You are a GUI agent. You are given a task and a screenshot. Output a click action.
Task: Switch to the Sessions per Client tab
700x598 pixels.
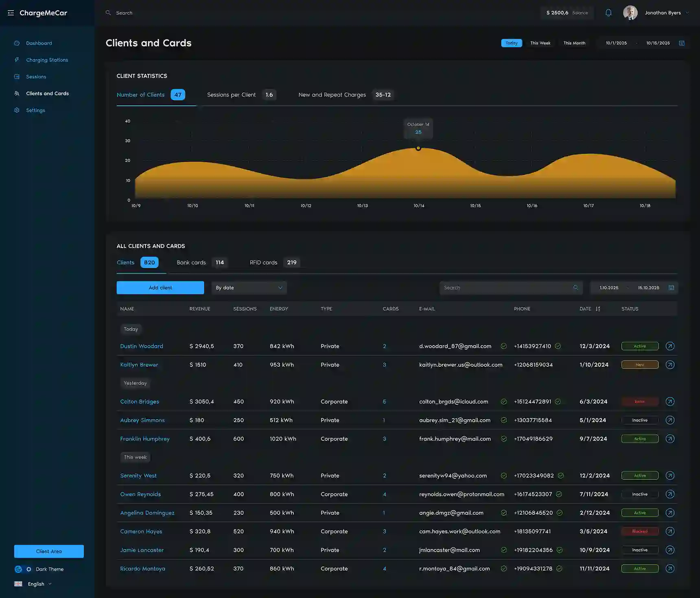coord(231,95)
